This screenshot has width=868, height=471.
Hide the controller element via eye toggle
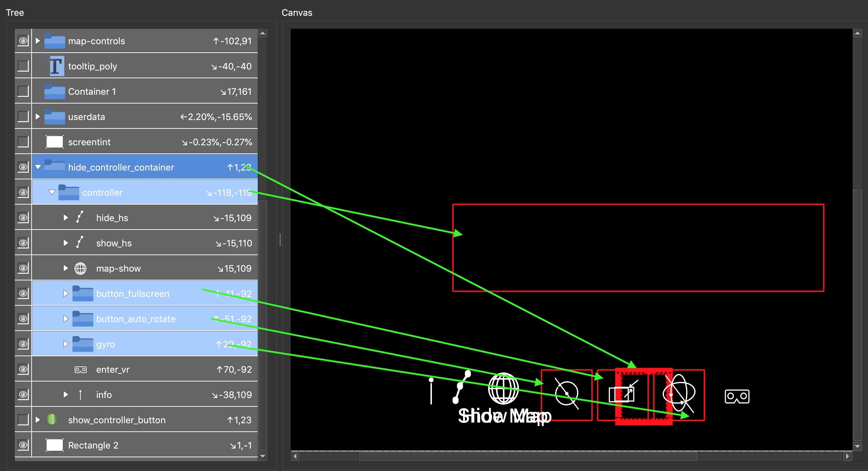click(x=23, y=192)
